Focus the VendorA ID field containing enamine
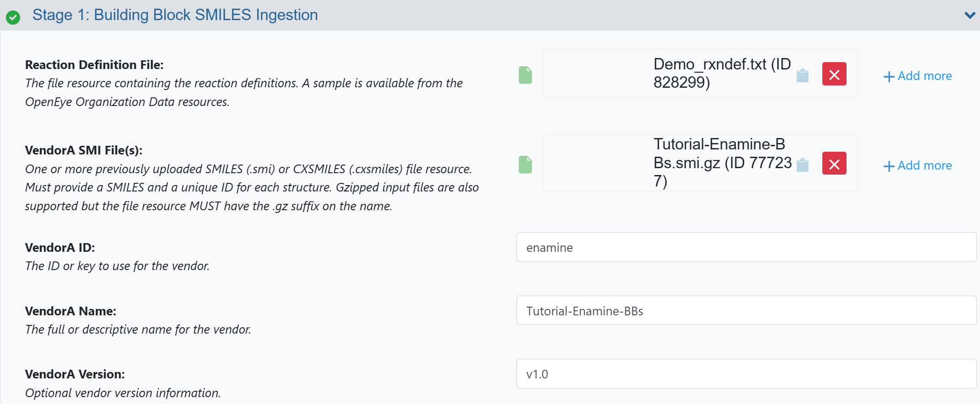980x404 pixels. (x=746, y=247)
